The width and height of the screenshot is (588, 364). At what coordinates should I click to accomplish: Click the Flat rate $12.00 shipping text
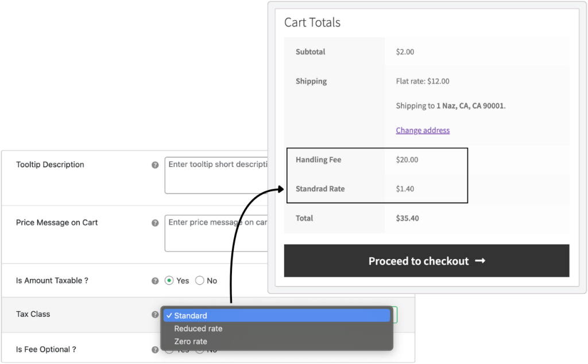tap(423, 82)
